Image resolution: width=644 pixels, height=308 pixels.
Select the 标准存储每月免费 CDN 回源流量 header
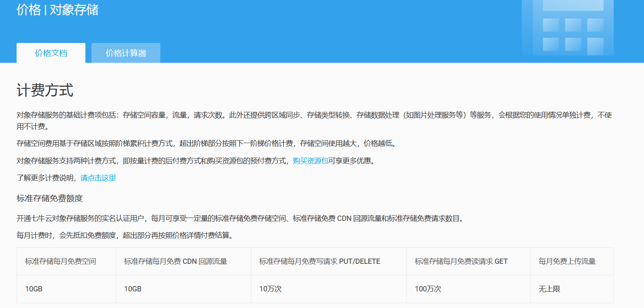(183, 261)
